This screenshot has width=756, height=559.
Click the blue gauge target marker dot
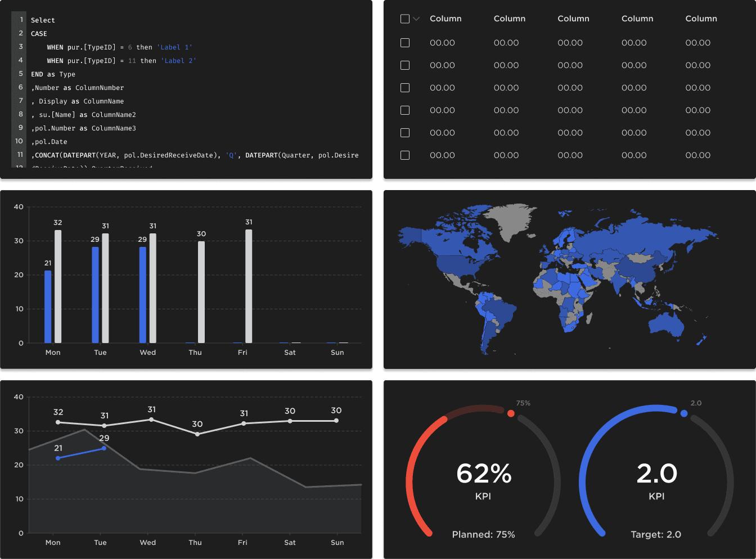pos(684,413)
